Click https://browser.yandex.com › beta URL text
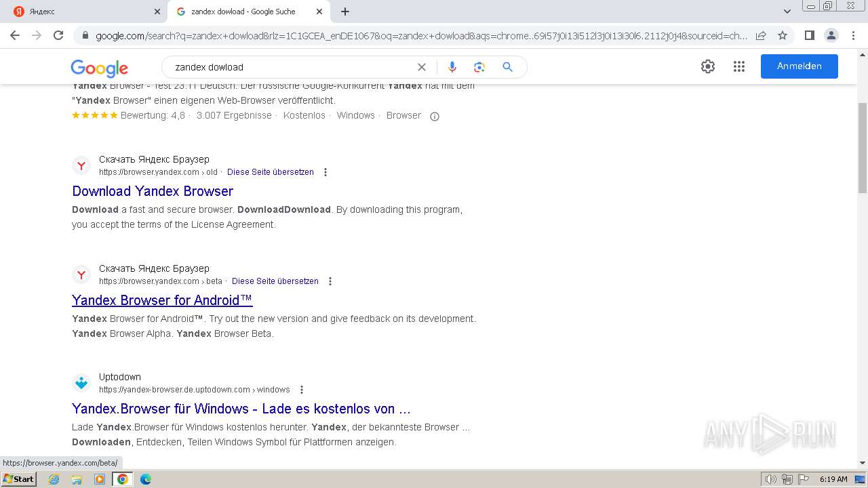 [x=161, y=281]
